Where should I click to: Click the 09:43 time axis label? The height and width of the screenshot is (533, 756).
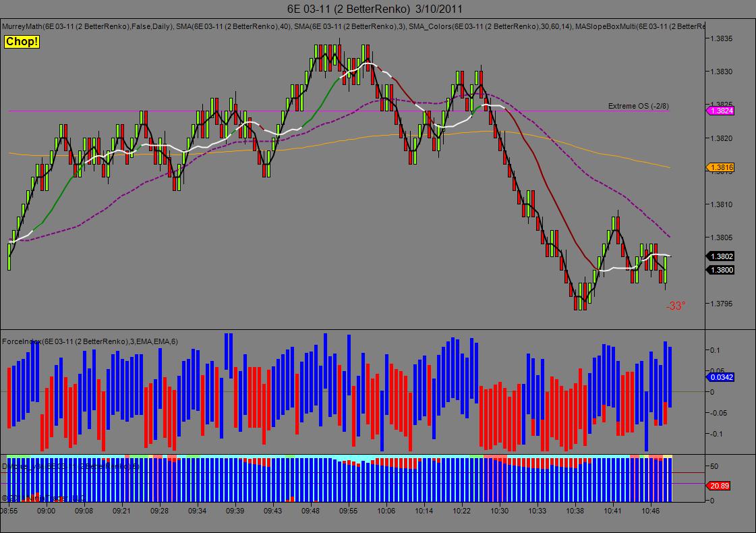[x=273, y=510]
